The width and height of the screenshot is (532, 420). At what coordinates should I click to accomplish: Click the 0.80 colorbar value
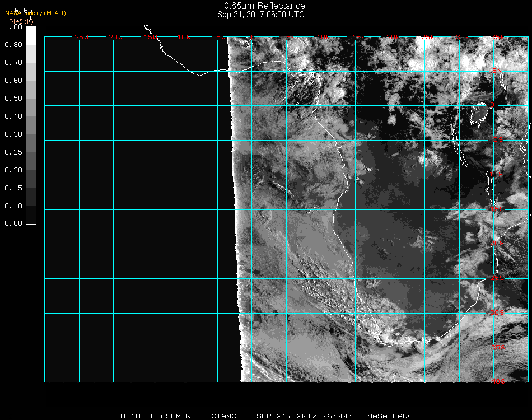pos(13,45)
